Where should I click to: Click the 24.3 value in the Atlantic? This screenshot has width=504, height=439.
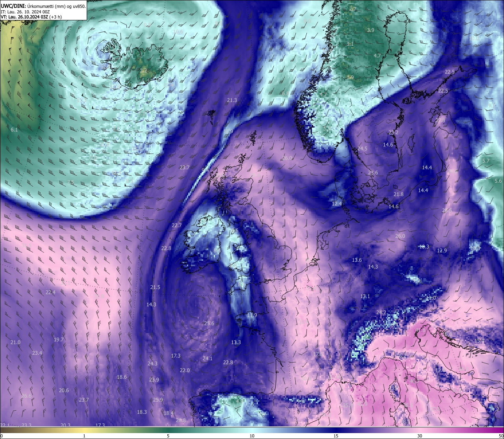point(152,363)
